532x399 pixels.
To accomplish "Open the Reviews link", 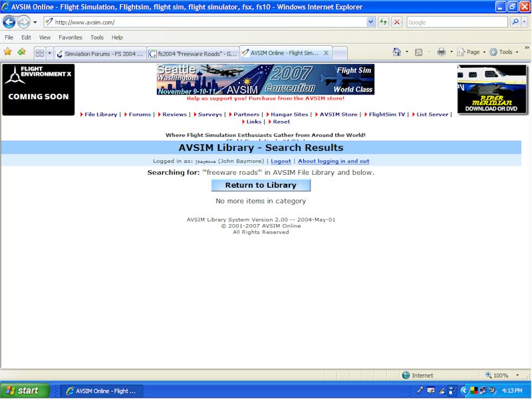I will (174, 114).
